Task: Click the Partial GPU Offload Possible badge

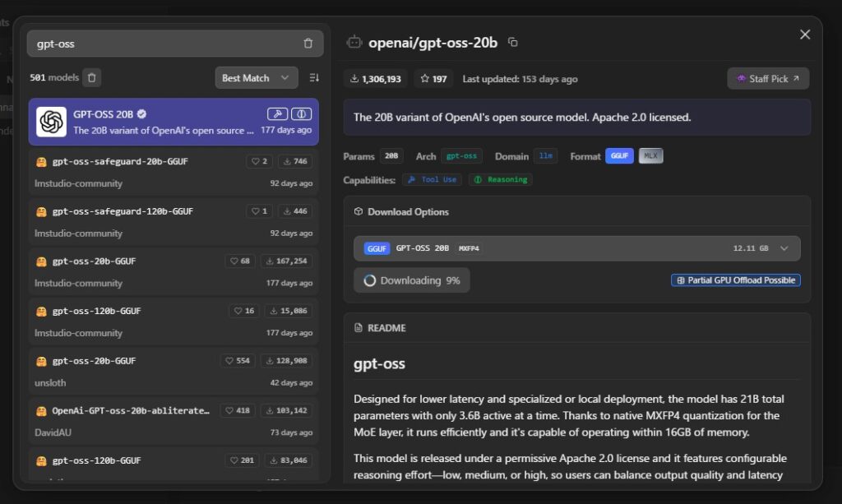Action: (735, 280)
